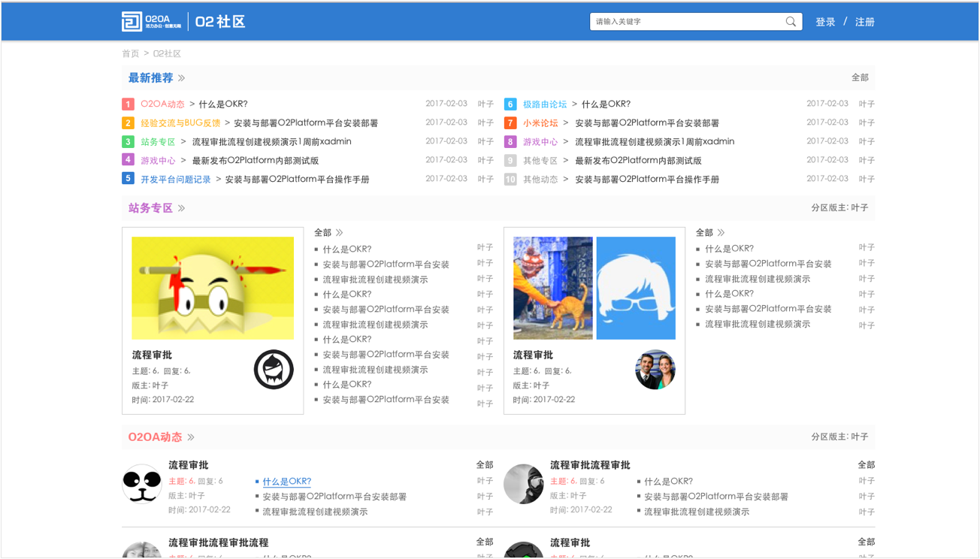This screenshot has height=559, width=980.
Task: Click the panda avatar icon
Action: pos(142,484)
